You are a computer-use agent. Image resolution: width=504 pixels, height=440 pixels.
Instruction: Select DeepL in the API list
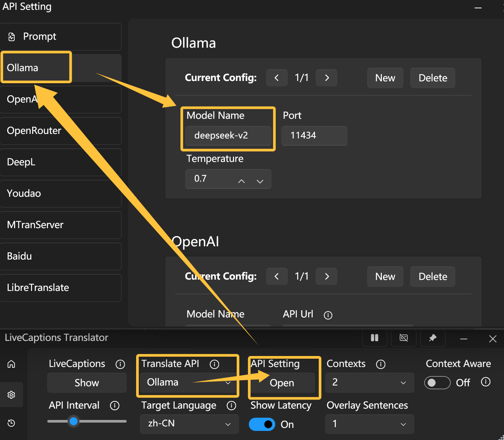tap(60, 162)
